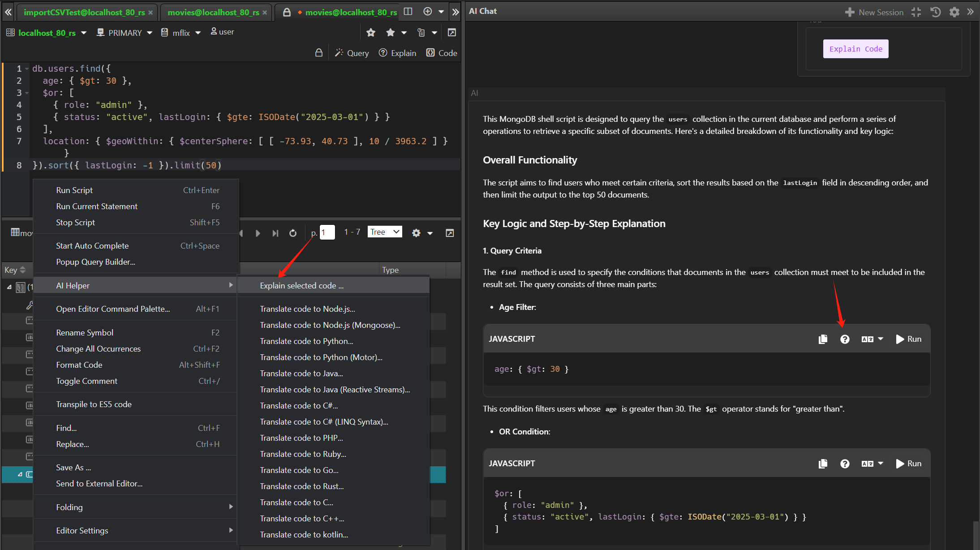
Task: Add a new tab with plus icon
Action: [428, 12]
